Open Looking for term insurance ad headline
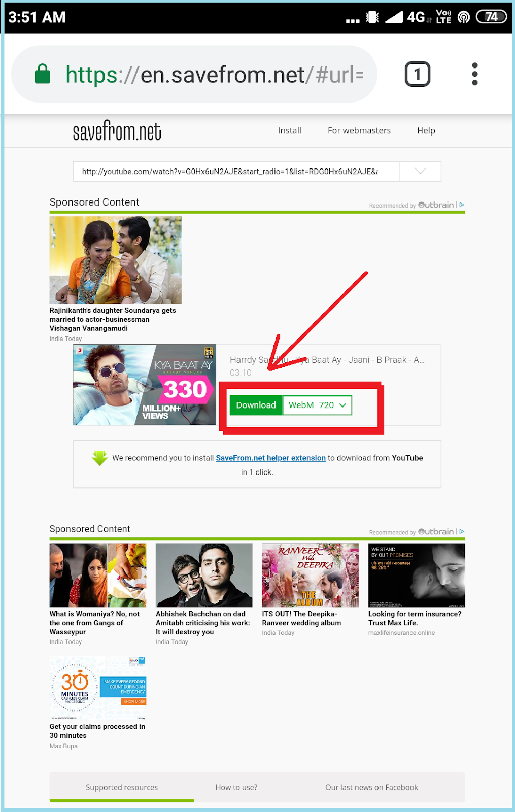The width and height of the screenshot is (515, 812). 415,618
